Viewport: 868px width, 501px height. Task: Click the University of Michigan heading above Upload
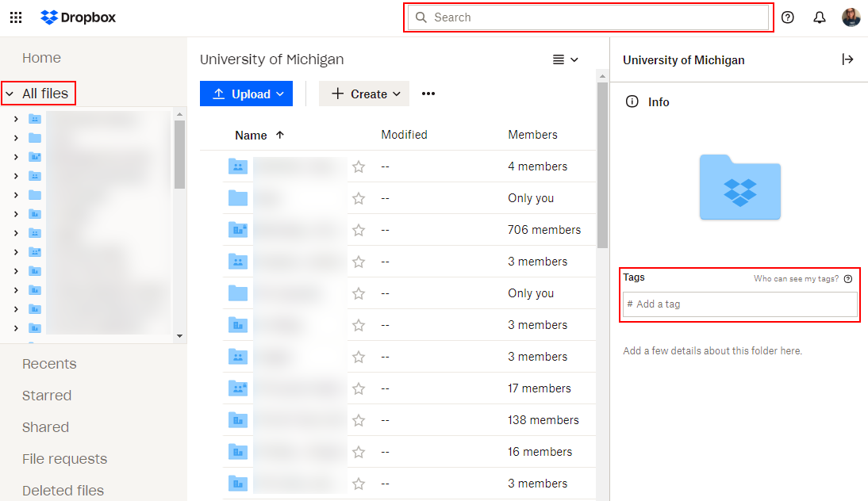272,59
